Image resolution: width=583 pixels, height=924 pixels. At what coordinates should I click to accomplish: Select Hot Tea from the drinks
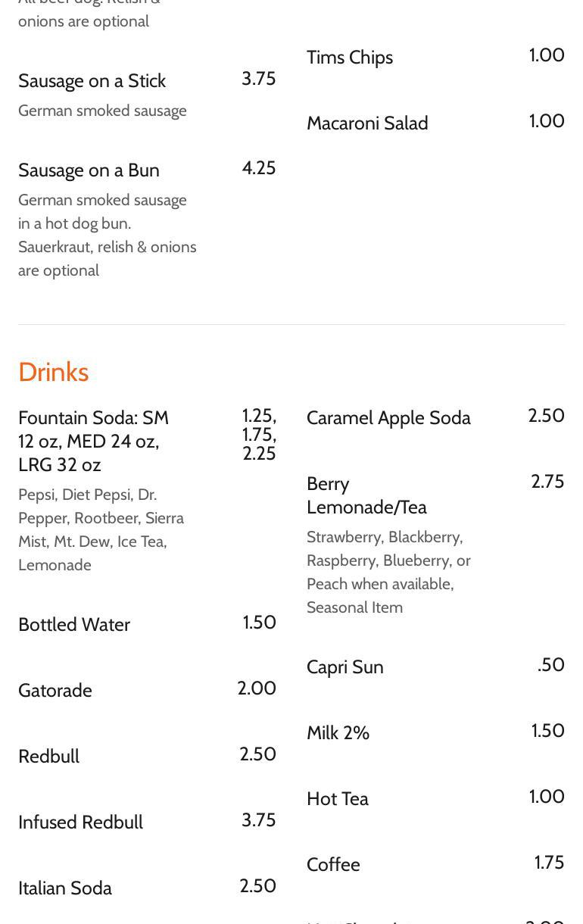[x=337, y=799]
